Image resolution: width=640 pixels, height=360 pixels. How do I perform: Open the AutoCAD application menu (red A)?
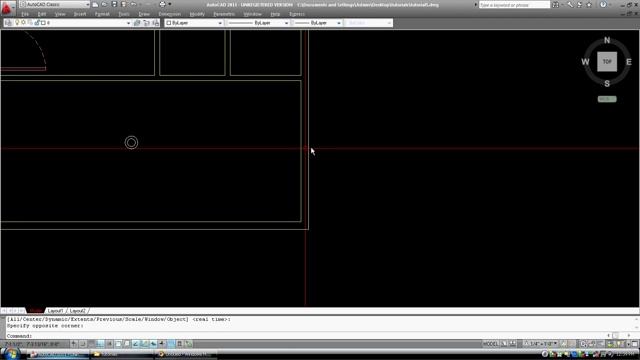[x=8, y=8]
